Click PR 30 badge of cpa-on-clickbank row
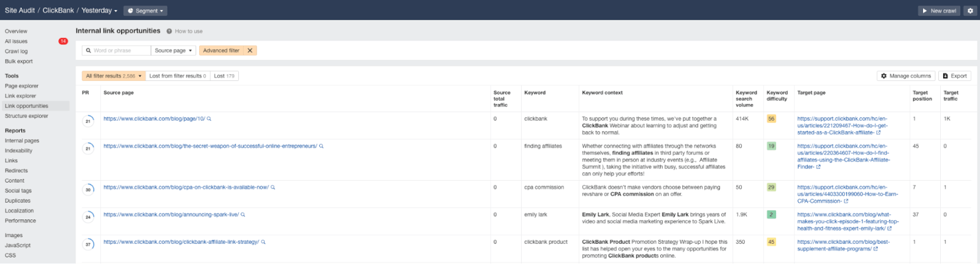The image size is (980, 264). [88, 189]
